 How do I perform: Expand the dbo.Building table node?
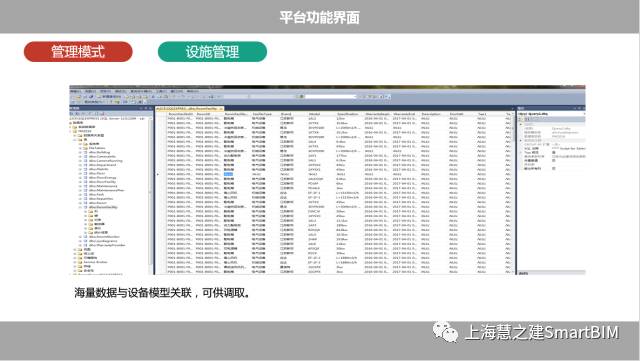coord(80,152)
